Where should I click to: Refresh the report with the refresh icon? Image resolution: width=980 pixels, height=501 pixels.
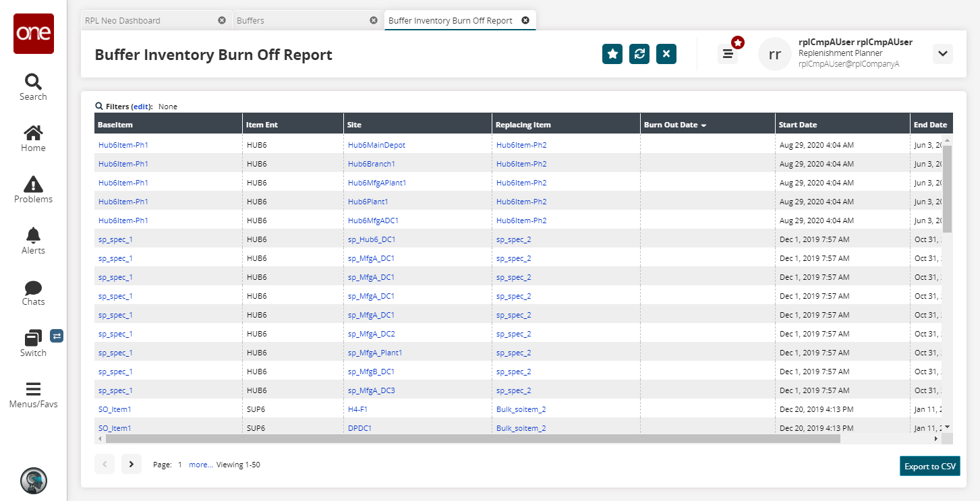(639, 54)
